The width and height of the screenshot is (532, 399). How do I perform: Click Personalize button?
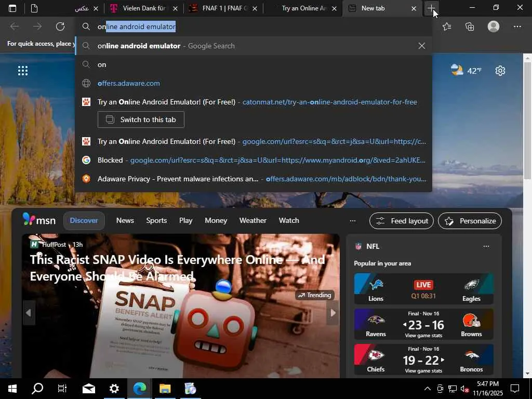[470, 221]
